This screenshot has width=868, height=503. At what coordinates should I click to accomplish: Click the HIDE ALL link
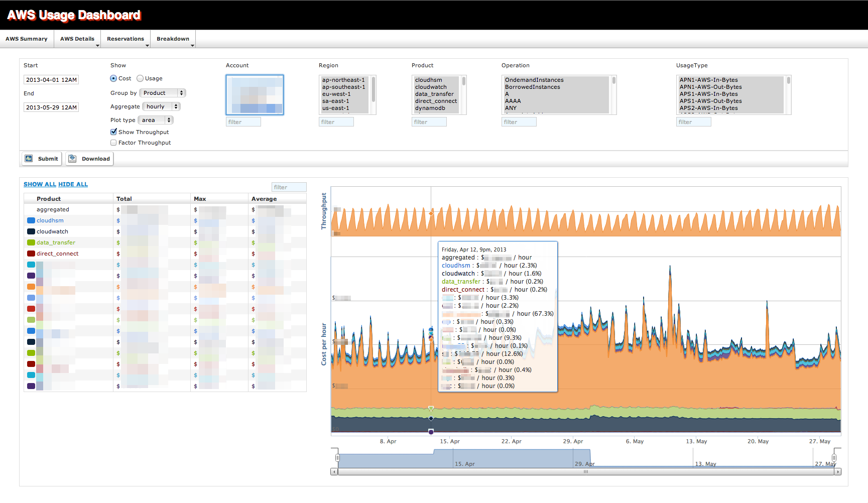pos(73,184)
